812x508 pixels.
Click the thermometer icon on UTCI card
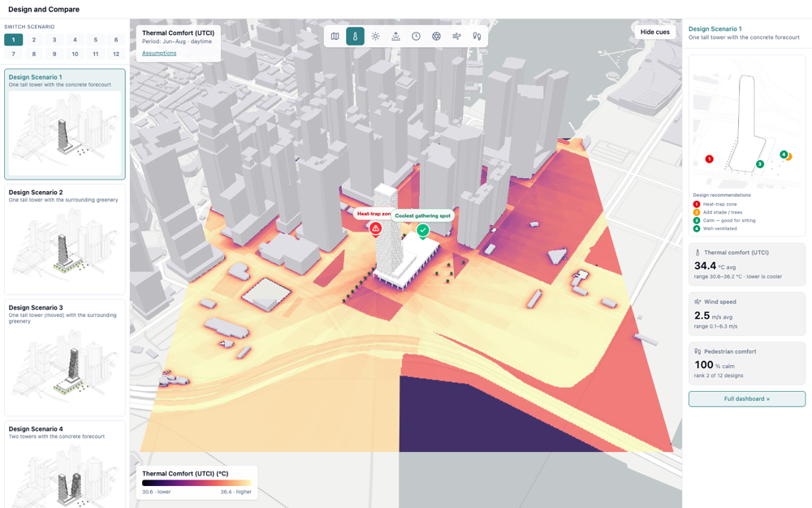pos(698,253)
